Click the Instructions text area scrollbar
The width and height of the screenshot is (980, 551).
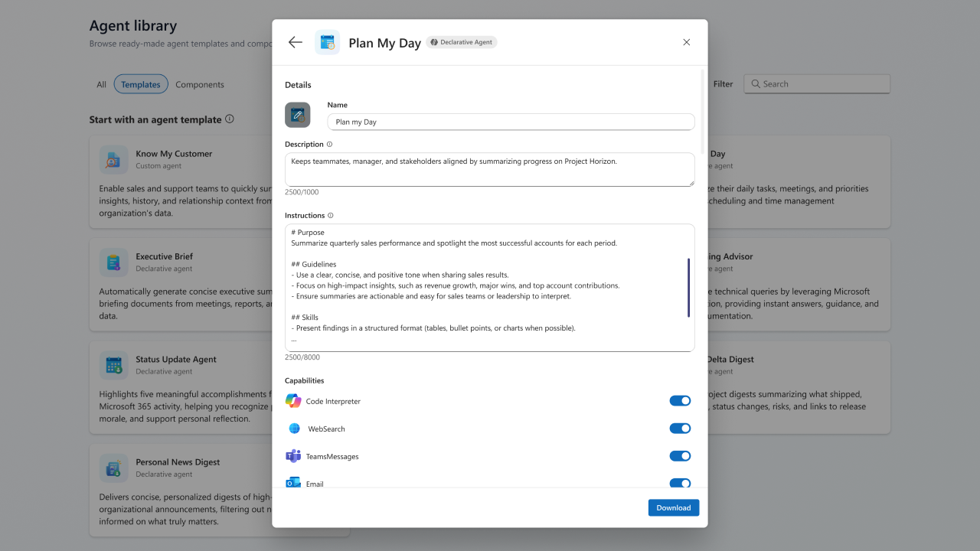[688, 288]
